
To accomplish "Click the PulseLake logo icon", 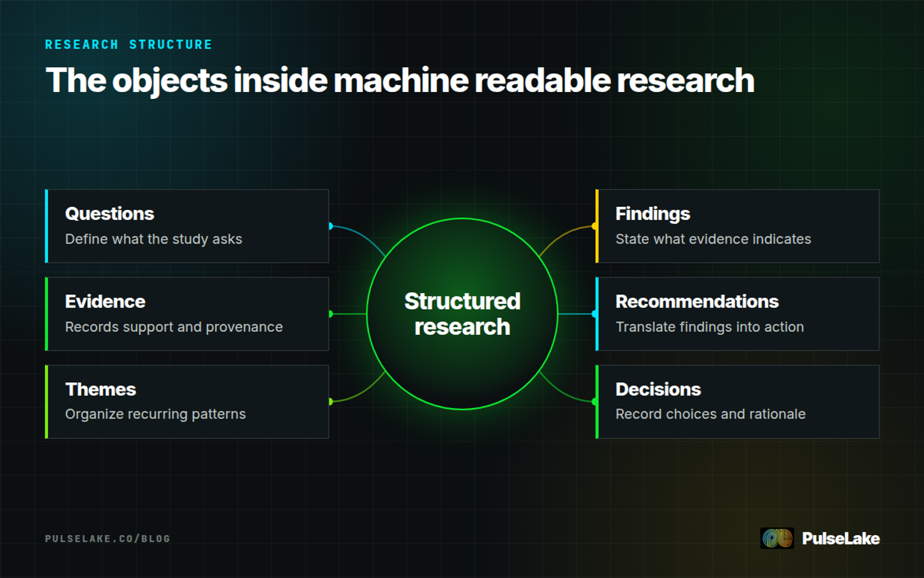I will coord(777,538).
